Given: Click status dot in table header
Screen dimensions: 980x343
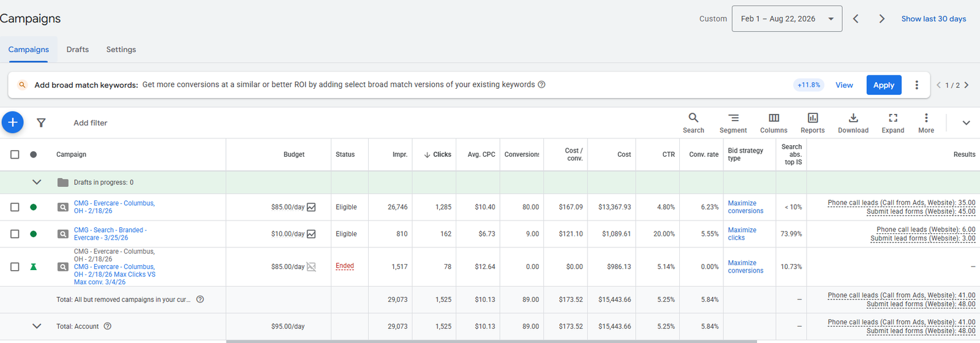Looking at the screenshot, I should pos(34,154).
